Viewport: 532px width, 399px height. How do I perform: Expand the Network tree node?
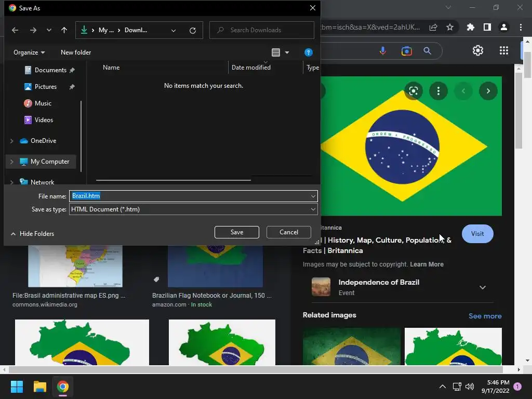(12, 182)
